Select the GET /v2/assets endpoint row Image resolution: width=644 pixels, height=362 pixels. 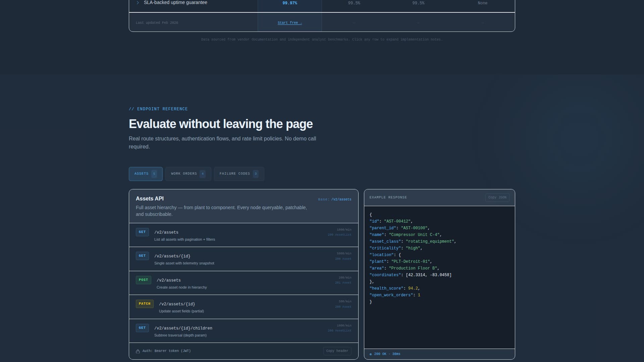244,235
